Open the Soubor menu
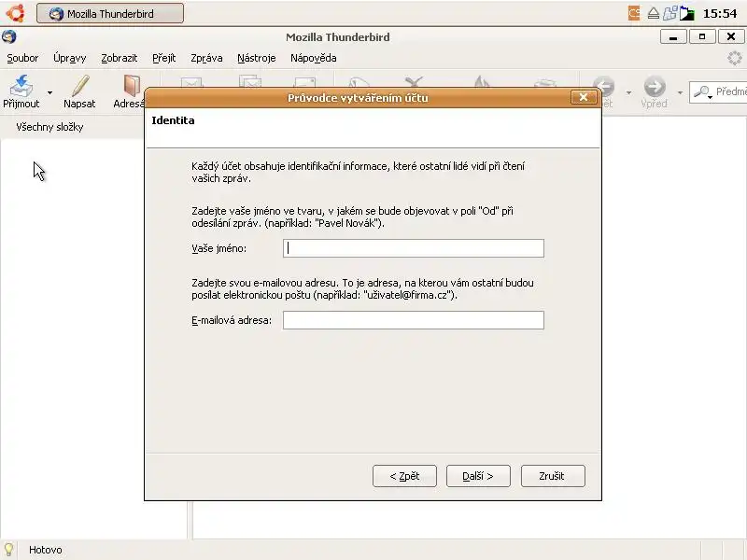 click(x=22, y=58)
